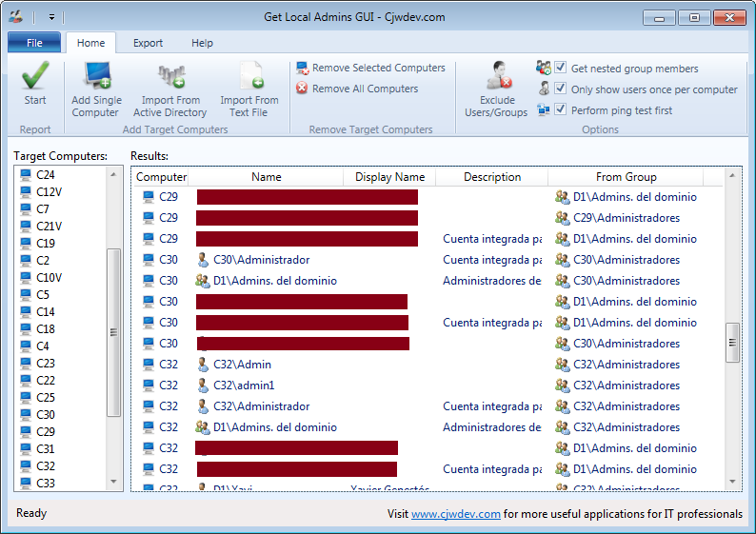Viewport: 756px width, 534px height.
Task: Toggle Perform ping test first checkbox
Action: tap(560, 109)
